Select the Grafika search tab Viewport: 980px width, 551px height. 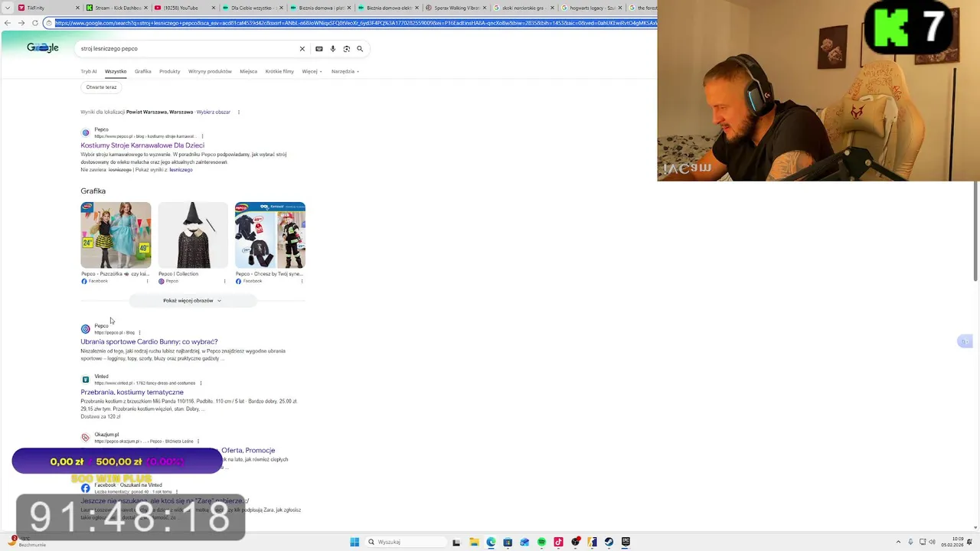142,71
